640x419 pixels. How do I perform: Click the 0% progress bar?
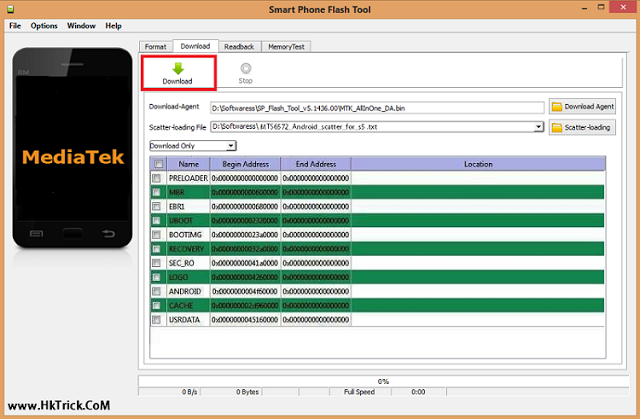(383, 381)
